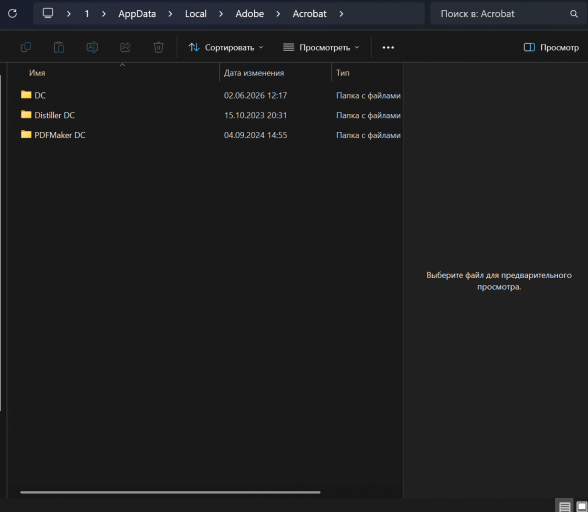Click the Refresh icon beside address bar
This screenshot has width=588, height=512.
[12, 14]
